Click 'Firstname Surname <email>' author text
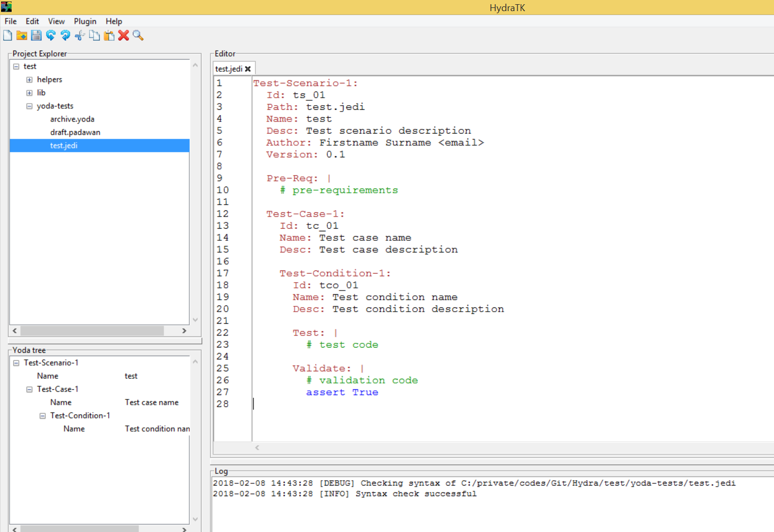The height and width of the screenshot is (532, 774). click(402, 143)
